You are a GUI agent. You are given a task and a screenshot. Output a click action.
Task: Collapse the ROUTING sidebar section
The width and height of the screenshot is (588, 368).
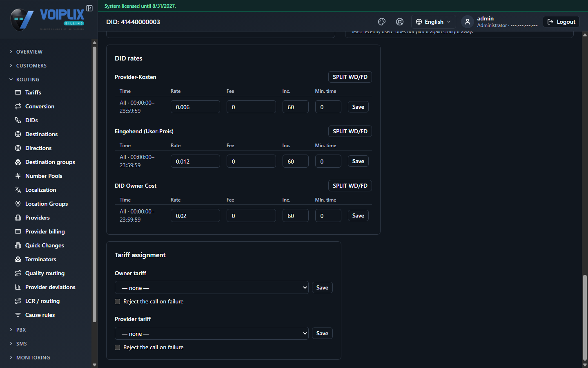(28, 79)
